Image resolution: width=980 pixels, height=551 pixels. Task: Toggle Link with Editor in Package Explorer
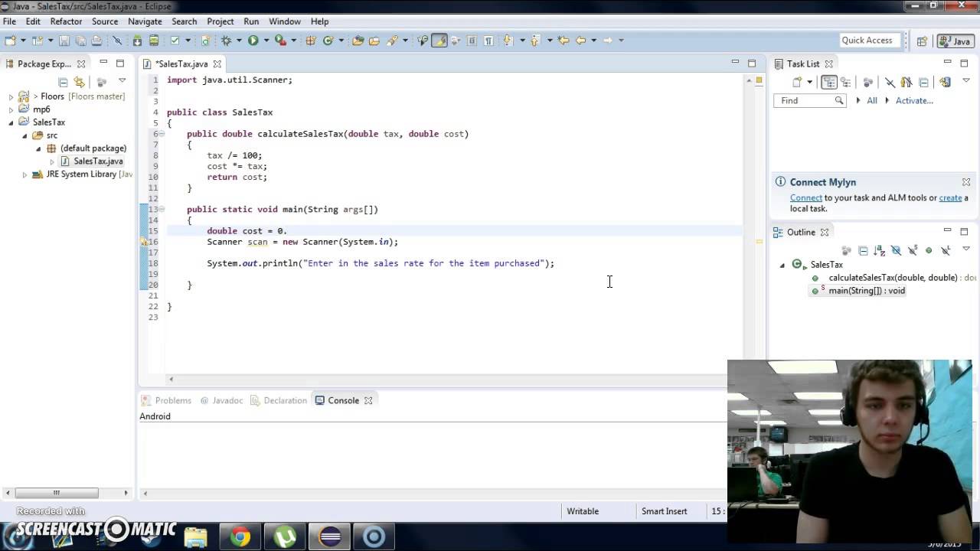click(79, 82)
